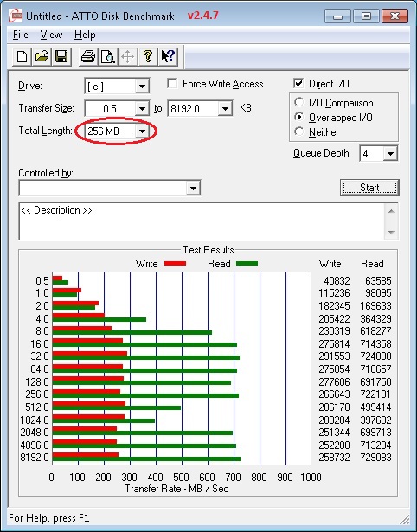Click the Start button

click(x=369, y=188)
